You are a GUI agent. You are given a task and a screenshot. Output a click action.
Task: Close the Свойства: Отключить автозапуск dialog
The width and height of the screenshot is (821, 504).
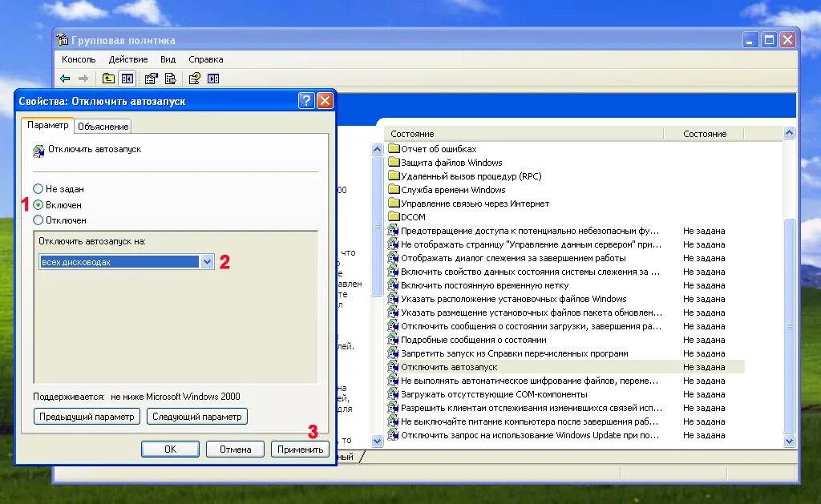click(x=326, y=100)
